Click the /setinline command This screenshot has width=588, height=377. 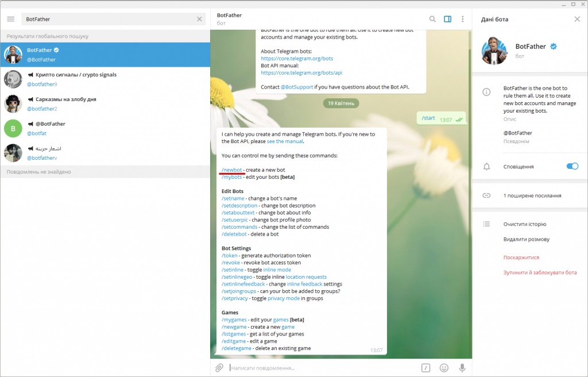[x=233, y=270]
